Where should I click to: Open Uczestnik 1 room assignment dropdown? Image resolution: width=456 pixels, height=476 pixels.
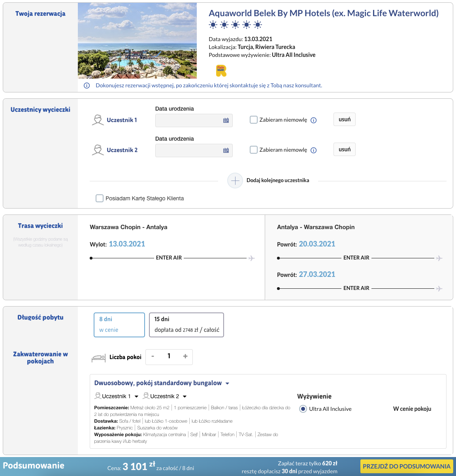point(117,396)
